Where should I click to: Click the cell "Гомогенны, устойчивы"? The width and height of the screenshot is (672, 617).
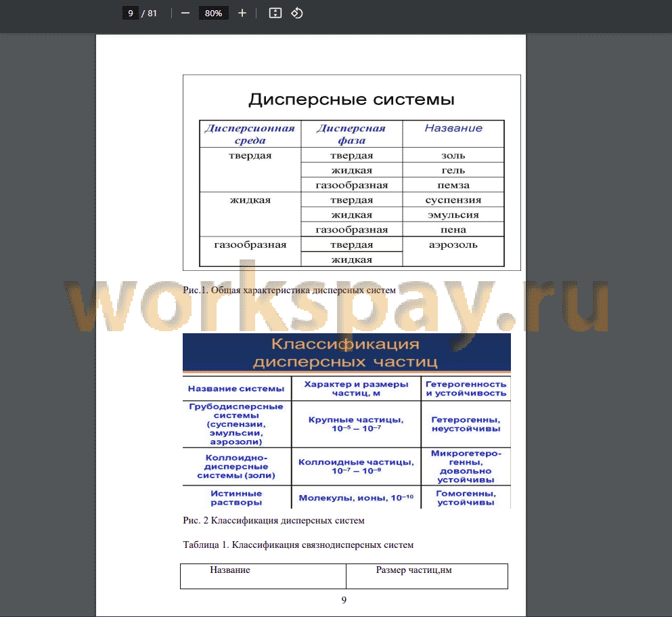(x=466, y=498)
